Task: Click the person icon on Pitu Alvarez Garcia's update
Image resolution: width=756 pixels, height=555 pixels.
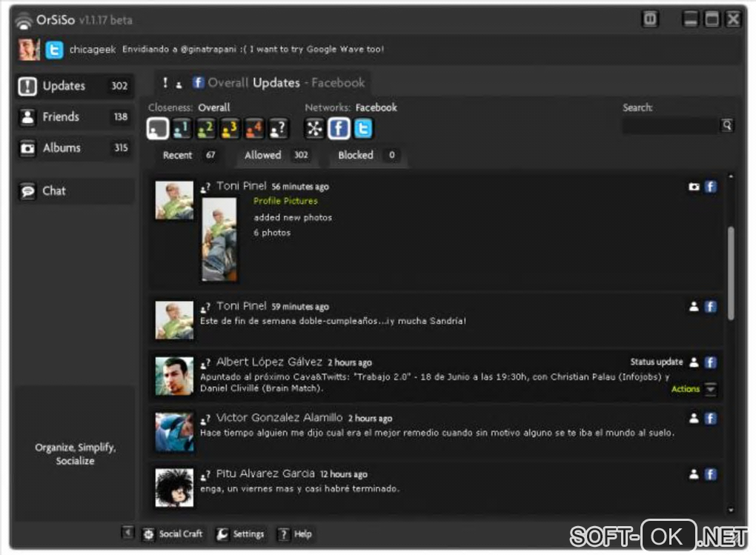Action: click(x=694, y=474)
